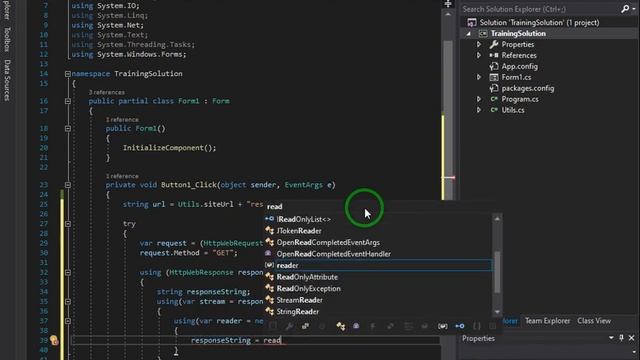Screen dimensions: 640x360
Task: Toggle the IntelliSense properties wrench filter
Action: pyautogui.click(x=289, y=326)
